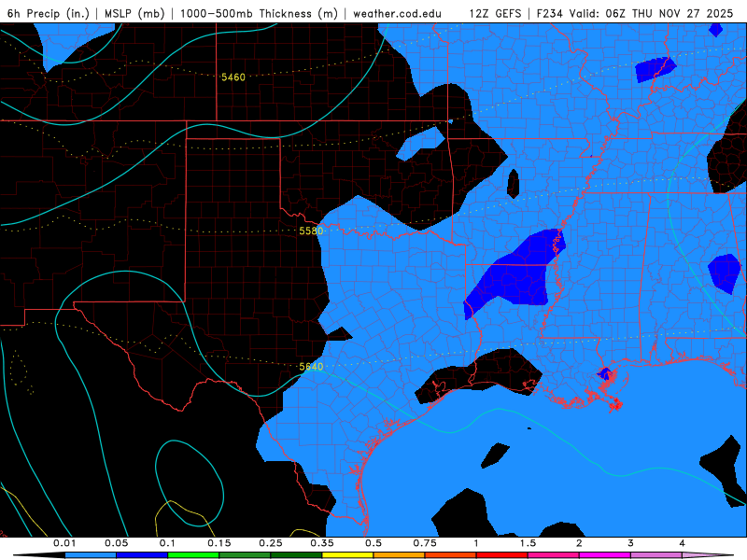The height and width of the screenshot is (560, 747).
Task: Click the '6h Precip (in.)' title text
Action: point(49,13)
